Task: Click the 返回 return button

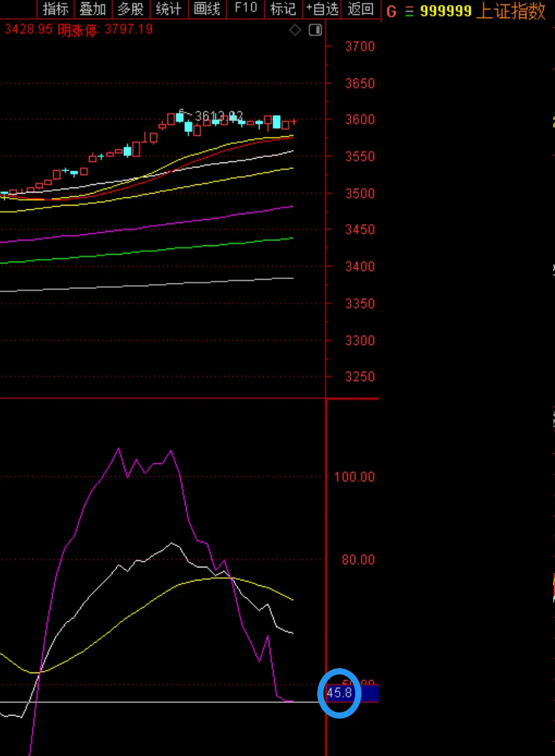Action: click(x=360, y=9)
